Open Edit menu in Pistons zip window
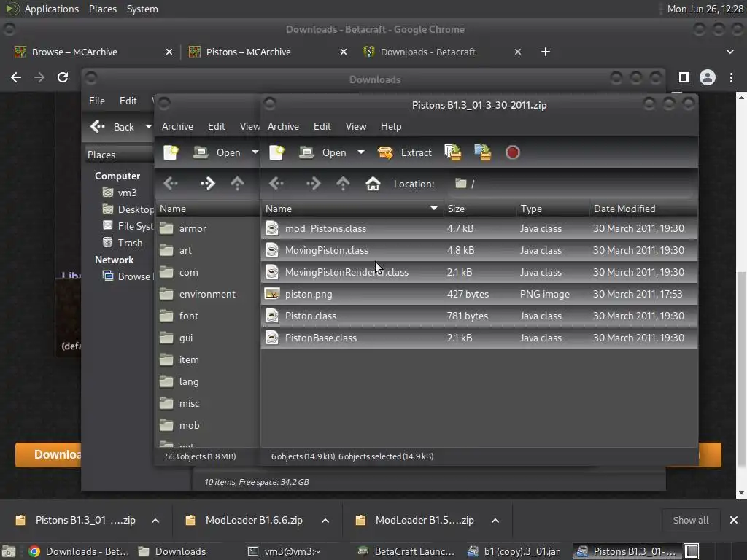 pyautogui.click(x=322, y=126)
